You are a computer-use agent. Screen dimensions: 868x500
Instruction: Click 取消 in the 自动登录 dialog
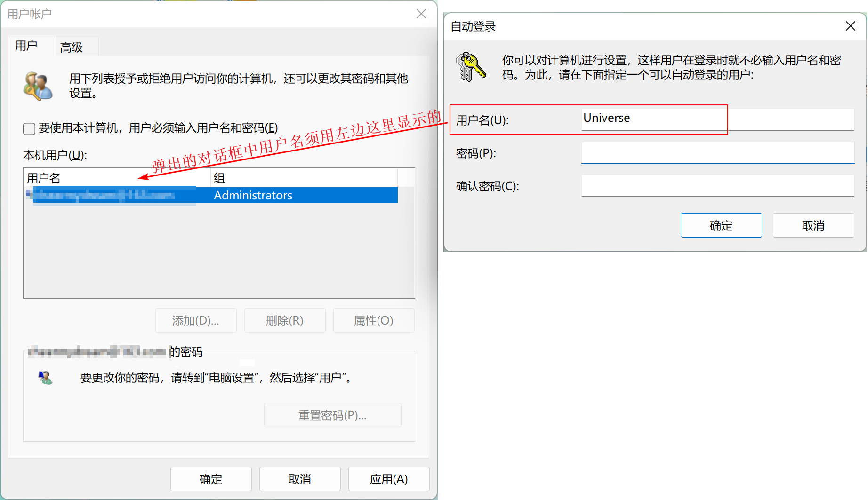pos(813,225)
